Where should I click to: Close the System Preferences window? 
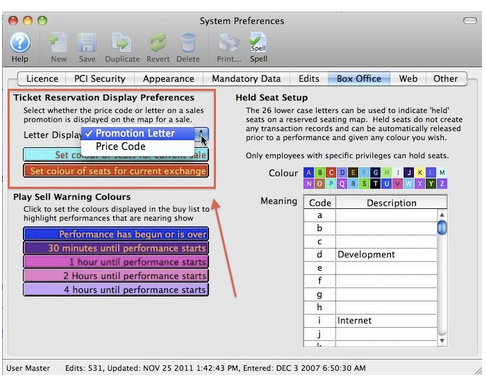(x=13, y=21)
